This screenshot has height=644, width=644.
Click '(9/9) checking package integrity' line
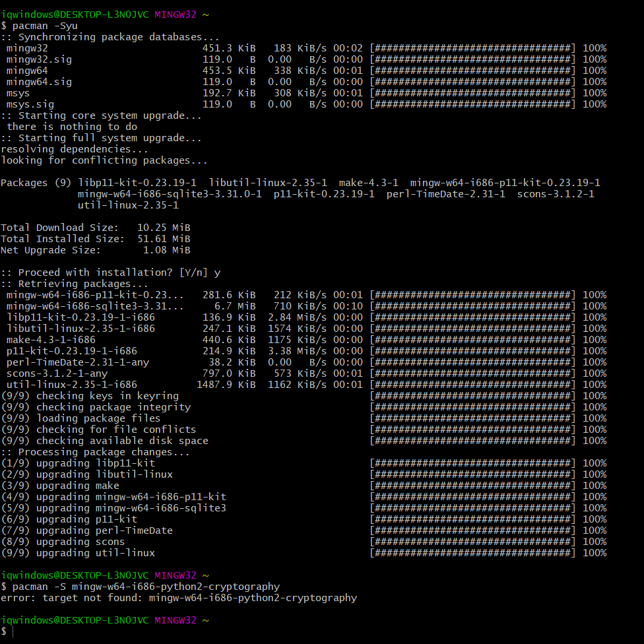(96, 407)
